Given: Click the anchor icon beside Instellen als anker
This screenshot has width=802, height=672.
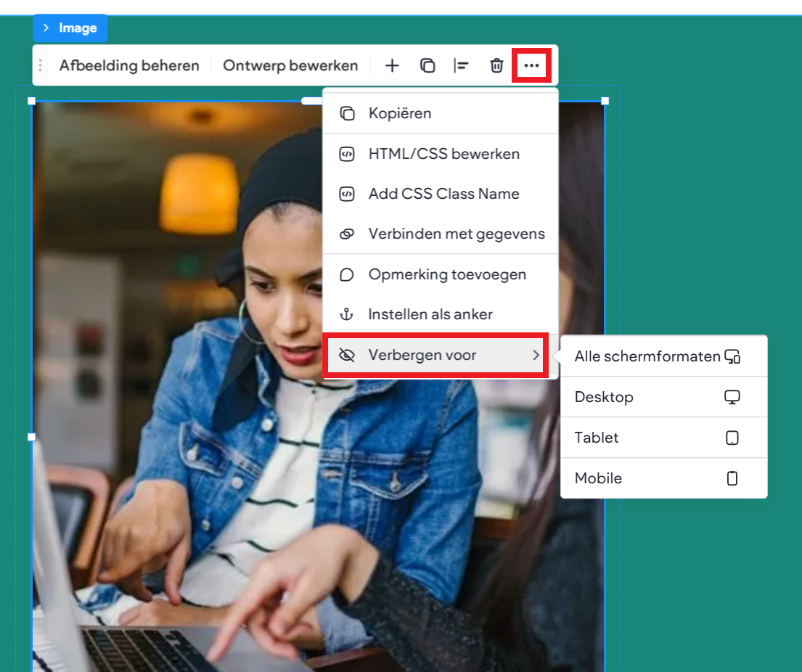Looking at the screenshot, I should click(347, 314).
